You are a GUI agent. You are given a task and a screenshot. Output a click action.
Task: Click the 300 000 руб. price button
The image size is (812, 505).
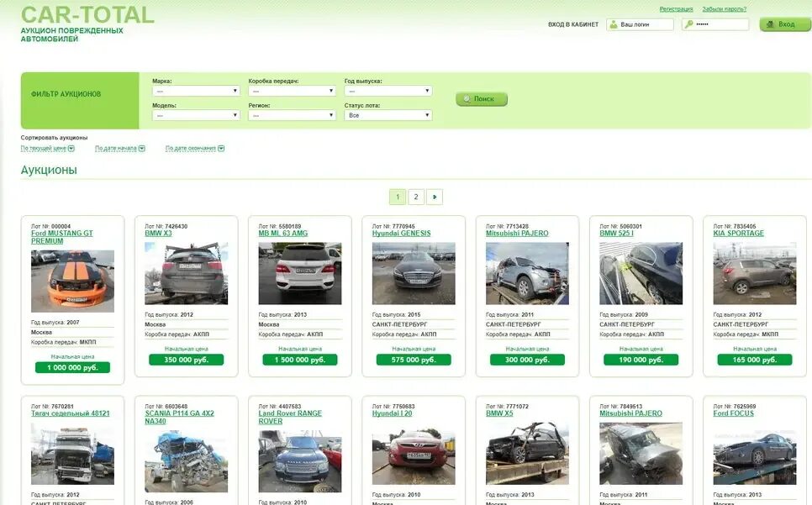click(x=527, y=360)
